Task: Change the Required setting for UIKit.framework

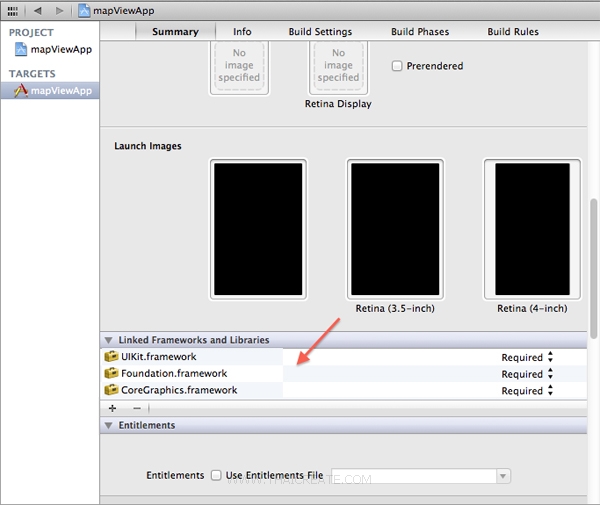Action: click(527, 357)
